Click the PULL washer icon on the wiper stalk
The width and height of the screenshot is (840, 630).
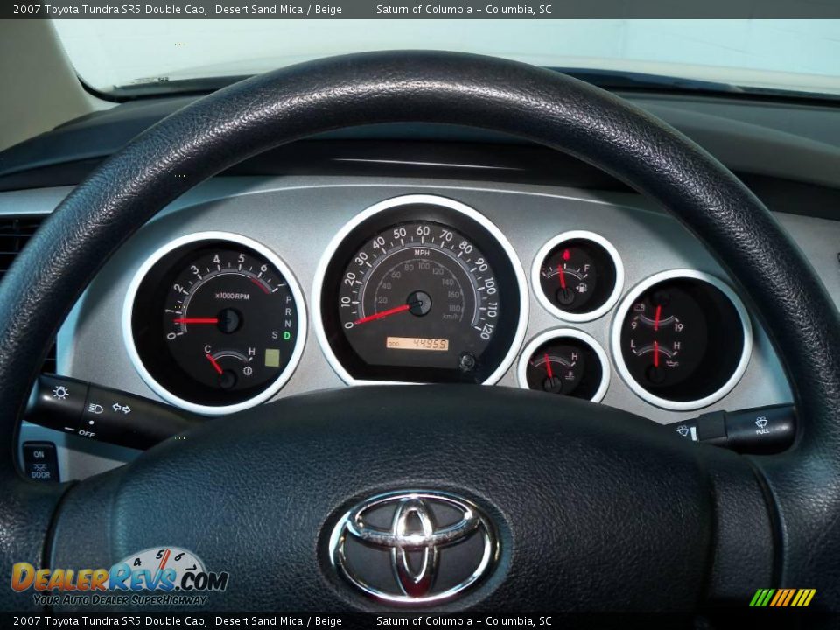(x=762, y=425)
